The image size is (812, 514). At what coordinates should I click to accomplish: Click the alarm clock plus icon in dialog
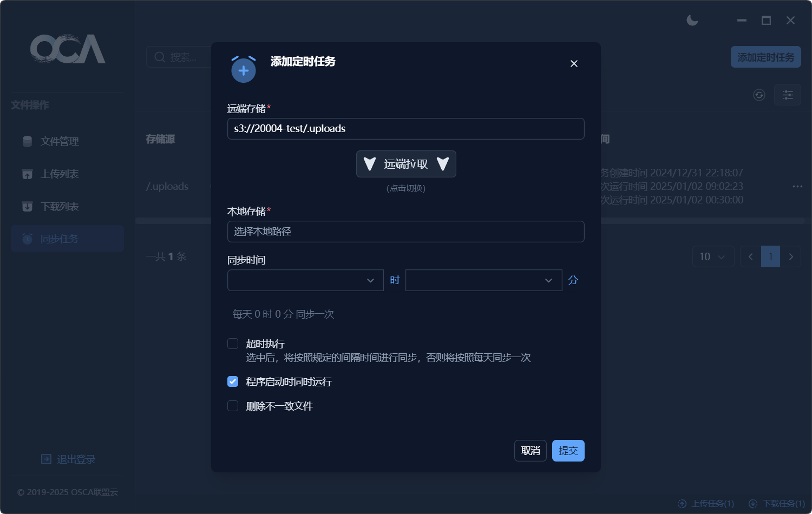coord(244,70)
